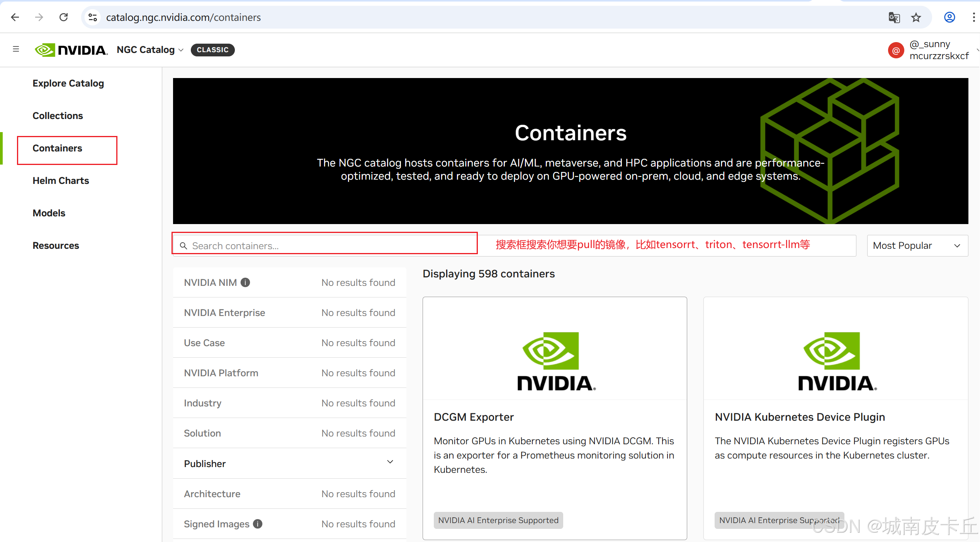This screenshot has width=980, height=542.
Task: Bookmark this page with the star icon
Action: [916, 17]
